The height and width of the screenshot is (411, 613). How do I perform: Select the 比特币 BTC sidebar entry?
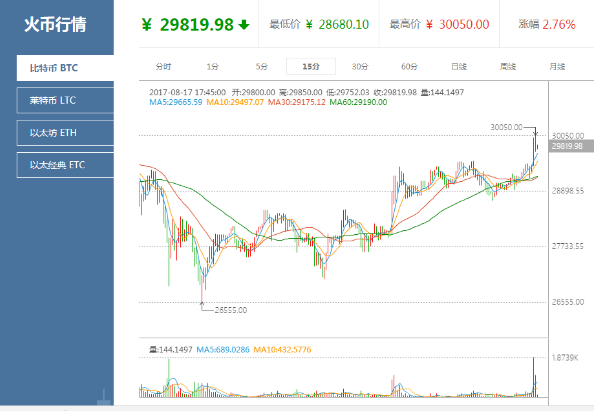point(65,68)
